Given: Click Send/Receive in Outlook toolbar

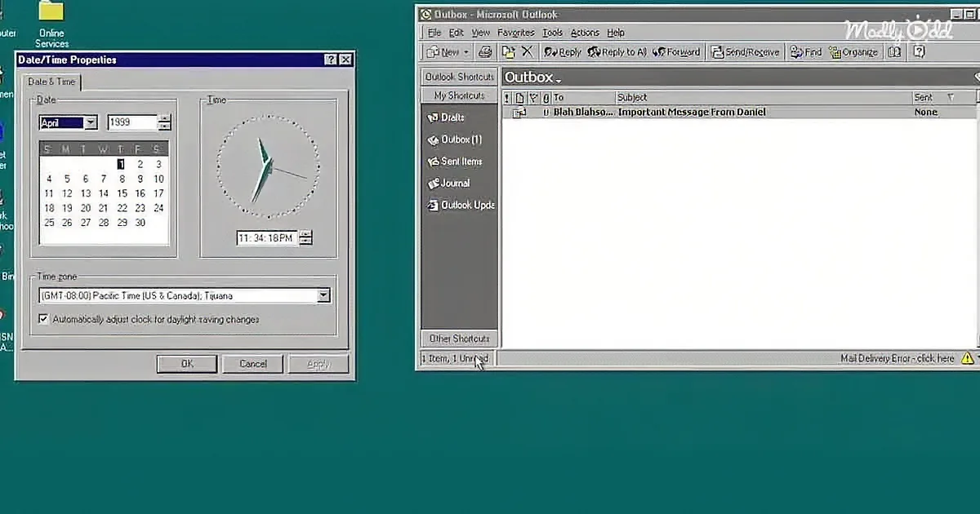Looking at the screenshot, I should pyautogui.click(x=745, y=51).
